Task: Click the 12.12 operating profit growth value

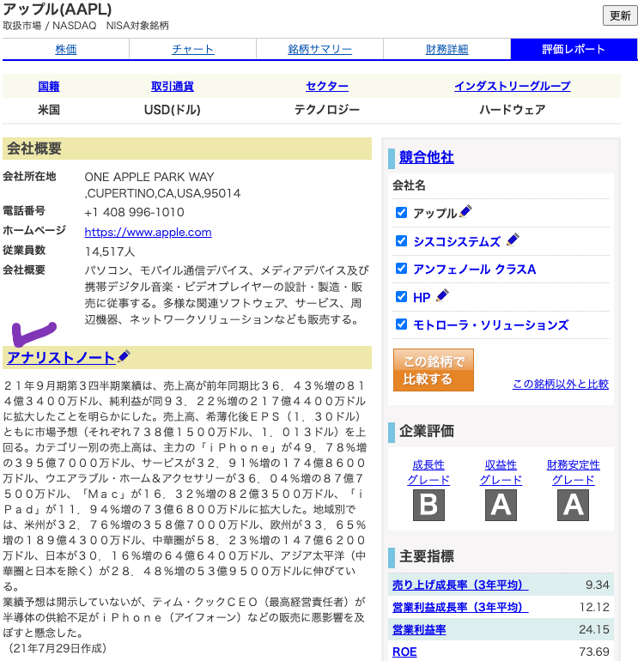Action: click(594, 607)
